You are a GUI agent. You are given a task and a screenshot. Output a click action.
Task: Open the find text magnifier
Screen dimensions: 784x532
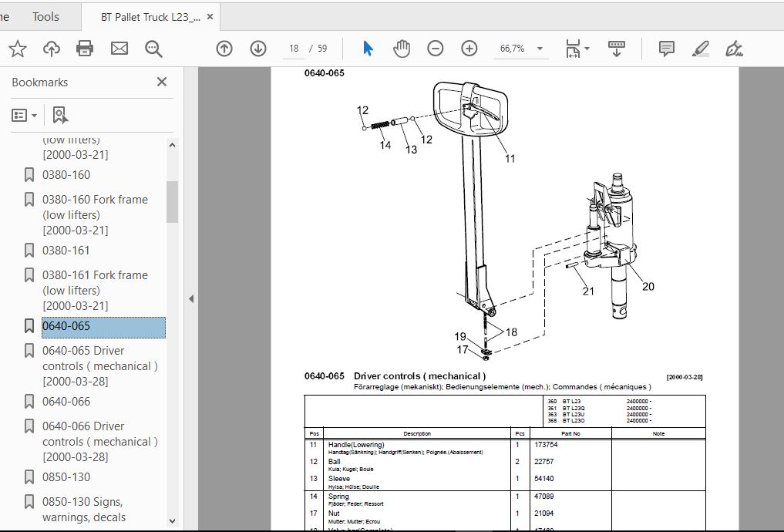tap(153, 49)
